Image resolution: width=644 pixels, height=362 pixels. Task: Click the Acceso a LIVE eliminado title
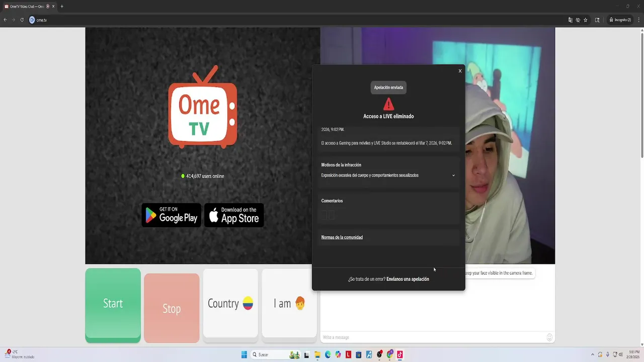[x=388, y=116]
